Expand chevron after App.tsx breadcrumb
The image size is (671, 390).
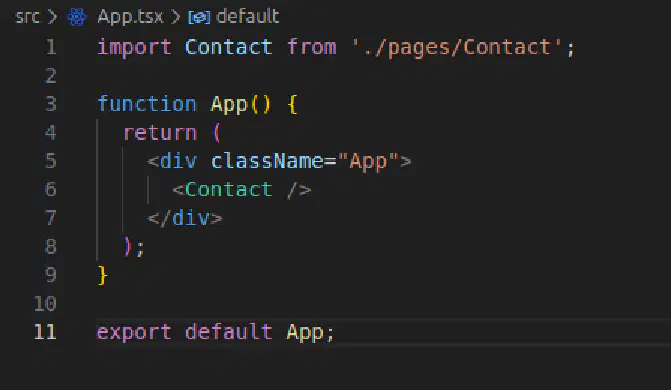pyautogui.click(x=175, y=17)
